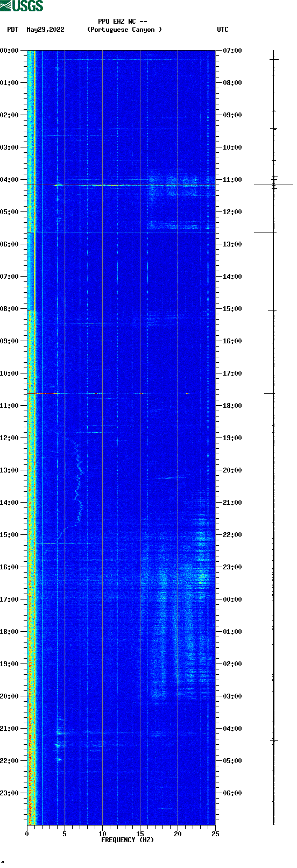Click the 02:00 label on UTC axis
This screenshot has width=297, height=868.
pos(232,664)
